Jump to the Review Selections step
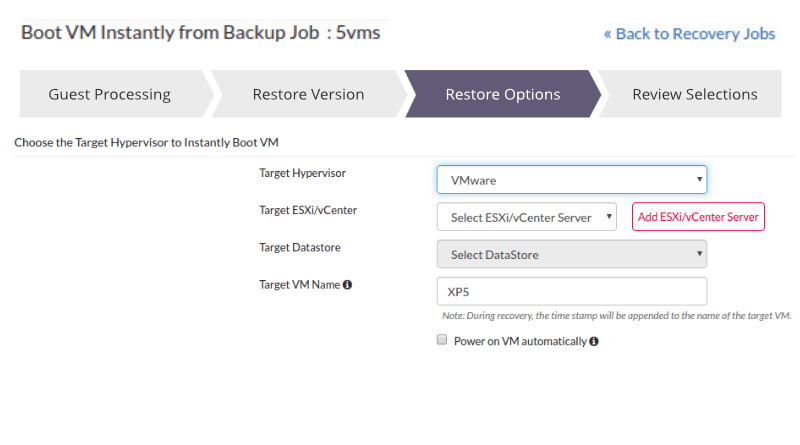This screenshot has width=800, height=445. click(x=694, y=95)
